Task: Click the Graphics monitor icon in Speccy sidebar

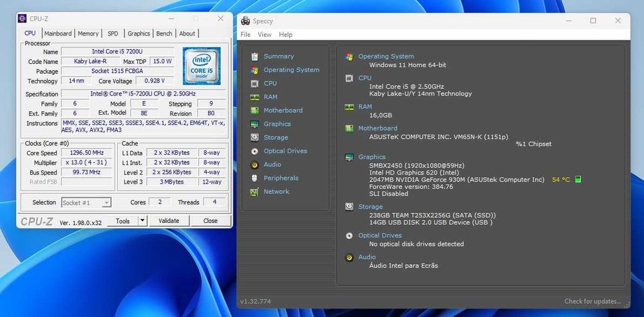Action: pos(254,124)
